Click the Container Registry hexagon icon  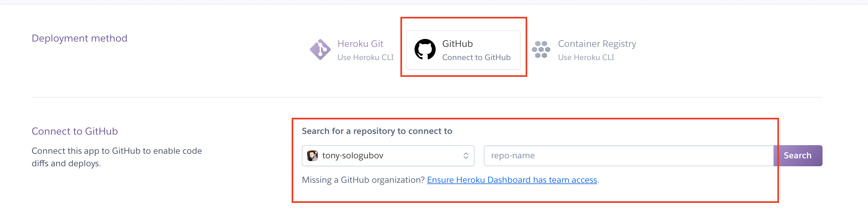point(541,49)
